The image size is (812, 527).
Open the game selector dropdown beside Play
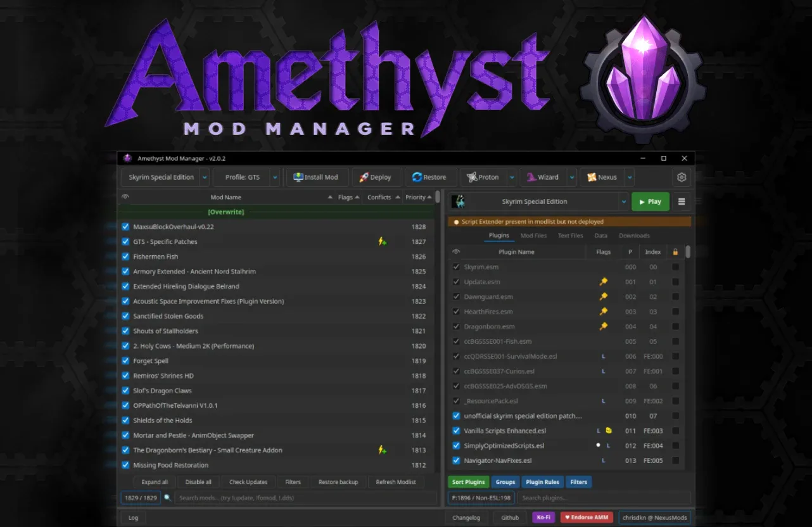[623, 201]
